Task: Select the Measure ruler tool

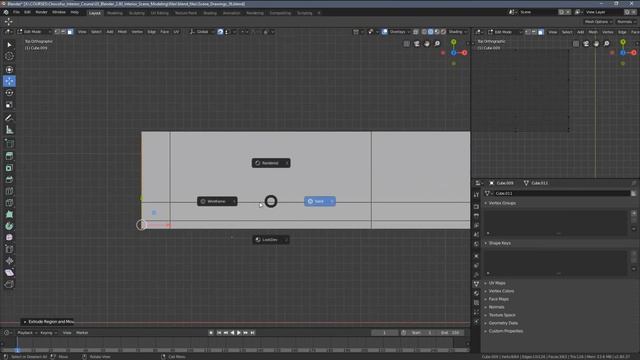Action: 9,130
